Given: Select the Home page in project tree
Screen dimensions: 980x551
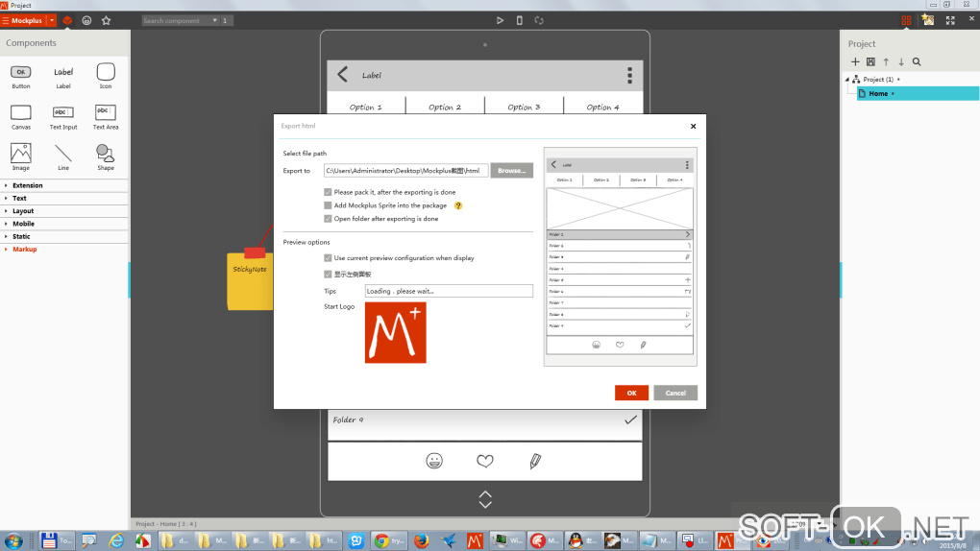Looking at the screenshot, I should (x=917, y=94).
